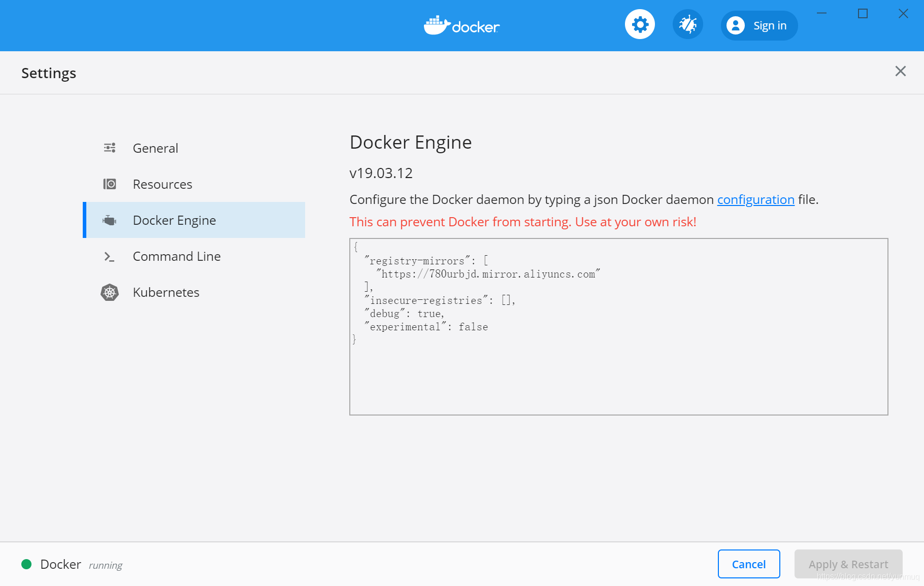Click the Settings title text

tap(49, 73)
